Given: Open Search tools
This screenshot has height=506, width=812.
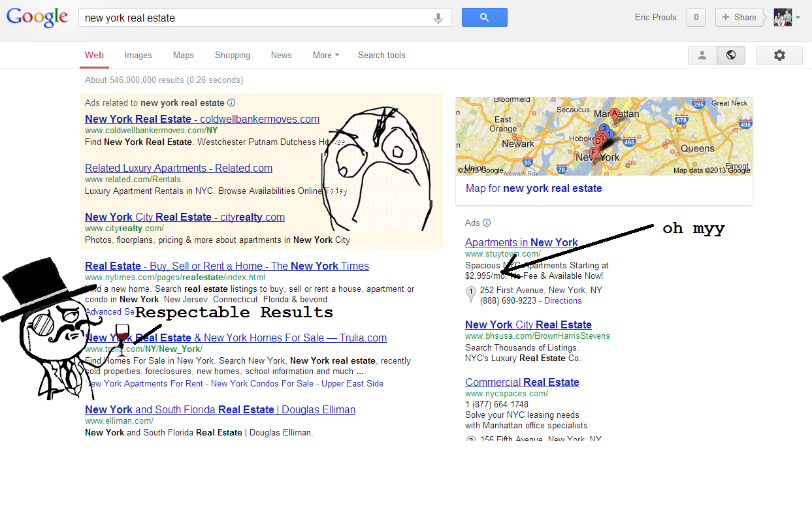Looking at the screenshot, I should [382, 55].
